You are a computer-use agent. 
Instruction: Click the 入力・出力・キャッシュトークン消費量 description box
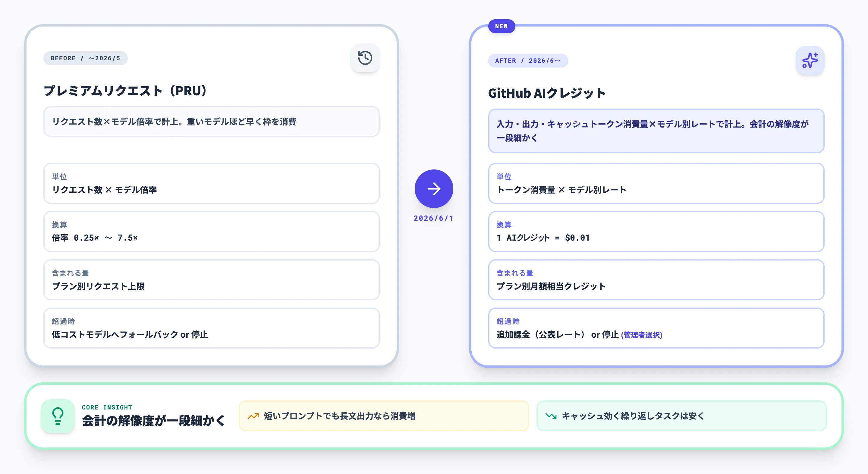(x=656, y=131)
